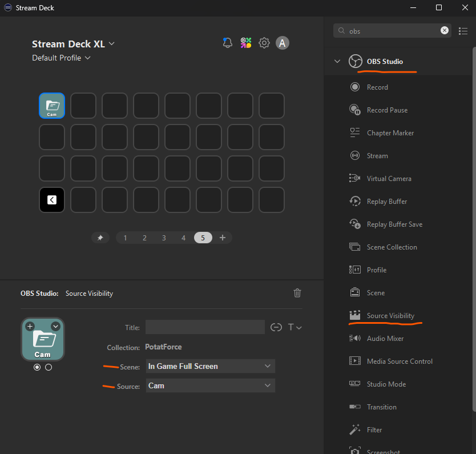The image size is (476, 454).
Task: Click the Virtual Camera action icon
Action: 355,178
